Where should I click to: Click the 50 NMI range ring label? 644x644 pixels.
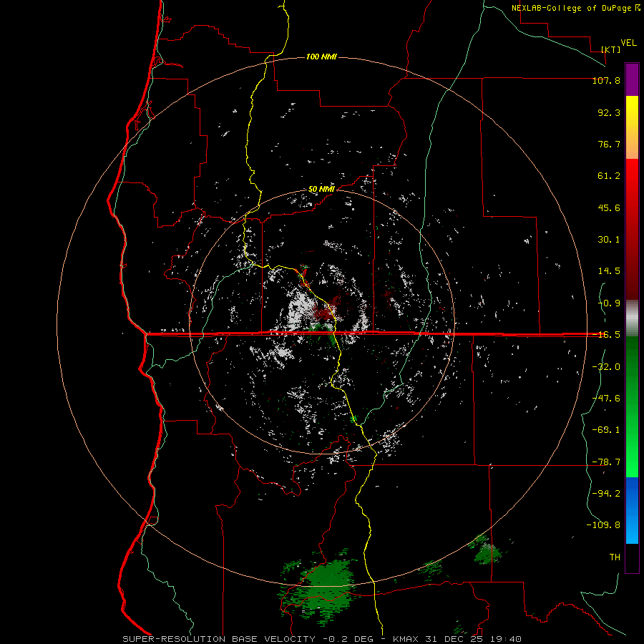click(321, 189)
